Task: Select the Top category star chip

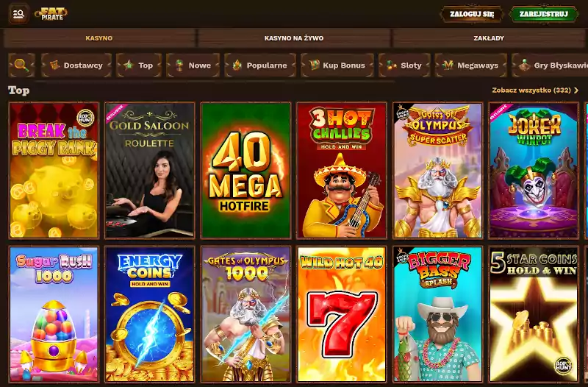Action: [139, 65]
